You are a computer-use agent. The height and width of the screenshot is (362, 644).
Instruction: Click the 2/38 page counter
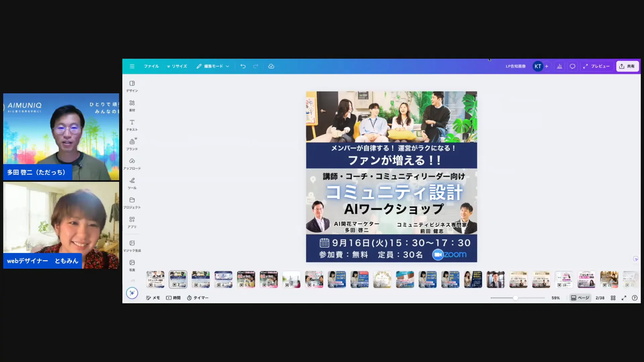pyautogui.click(x=600, y=298)
